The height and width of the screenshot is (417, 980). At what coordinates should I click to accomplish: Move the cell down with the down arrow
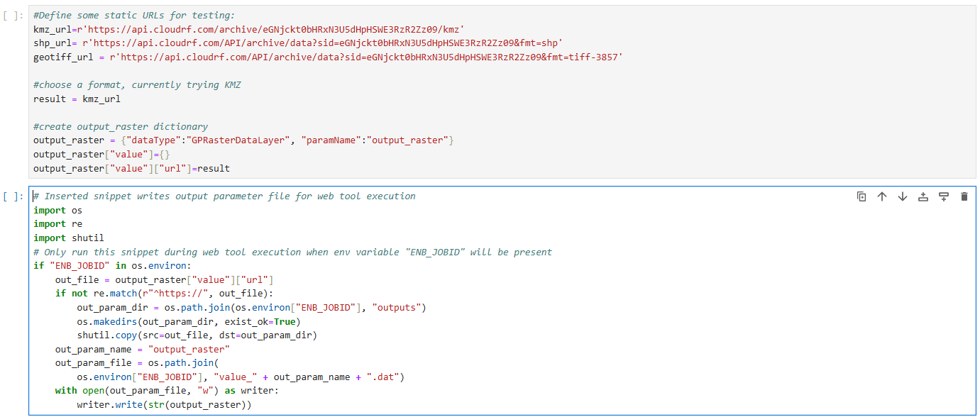(x=903, y=196)
